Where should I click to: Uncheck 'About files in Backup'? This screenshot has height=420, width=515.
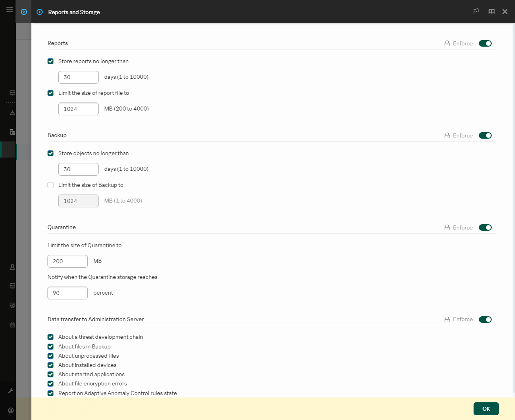pyautogui.click(x=50, y=346)
